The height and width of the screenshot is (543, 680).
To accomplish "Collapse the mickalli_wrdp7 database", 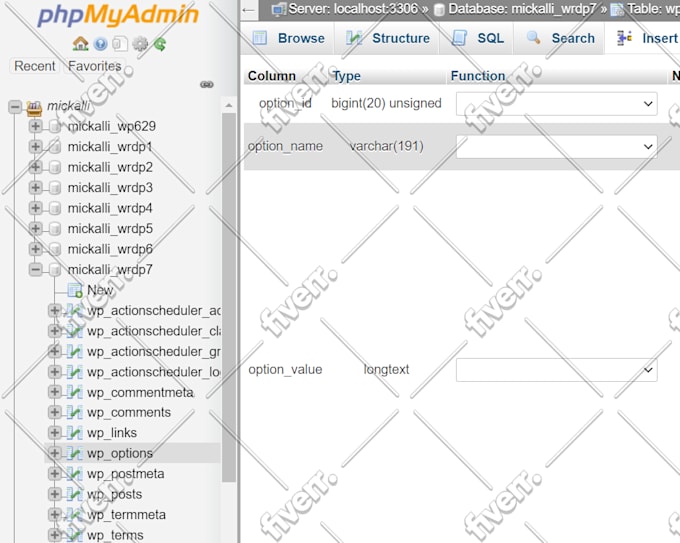I will point(36,269).
